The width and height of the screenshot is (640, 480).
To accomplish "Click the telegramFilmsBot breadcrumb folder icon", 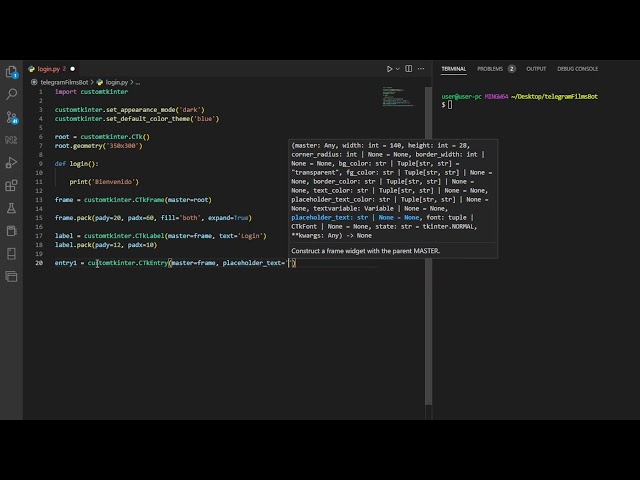I will (34, 82).
